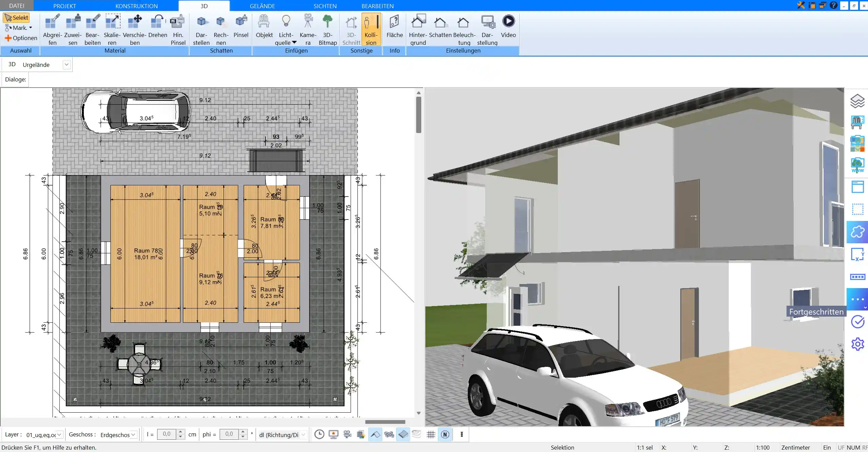Screen dimensions: 868x452
Task: Open the Fläche info tool
Action: 394,26
